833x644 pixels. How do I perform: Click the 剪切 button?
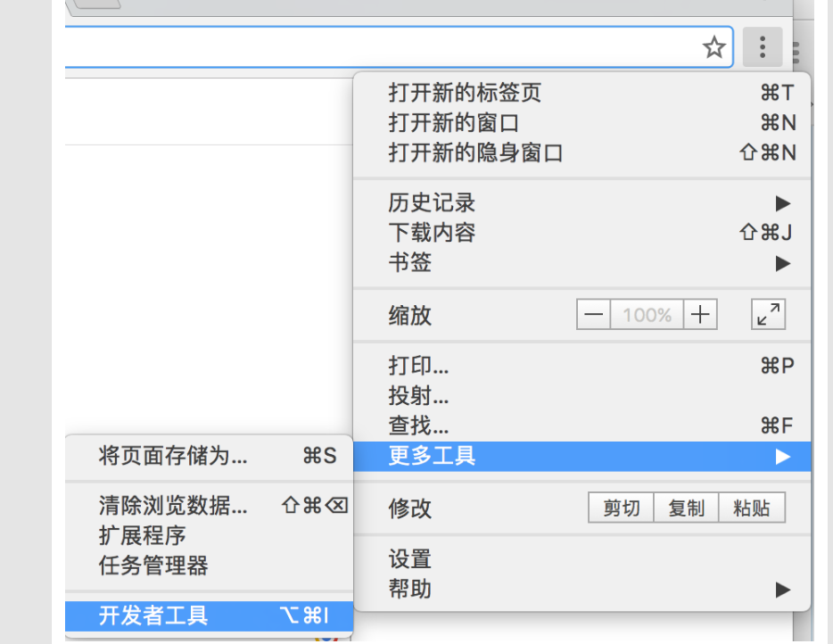click(x=620, y=507)
